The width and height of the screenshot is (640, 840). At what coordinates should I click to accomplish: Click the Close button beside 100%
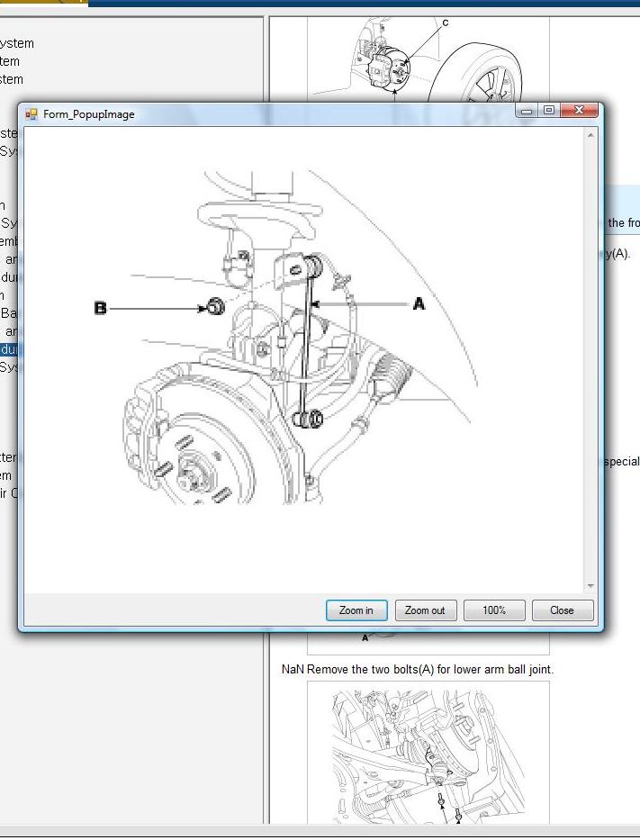point(563,610)
